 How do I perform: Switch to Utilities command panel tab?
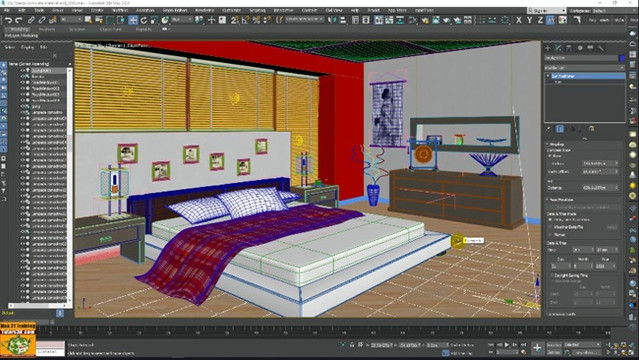coord(601,48)
